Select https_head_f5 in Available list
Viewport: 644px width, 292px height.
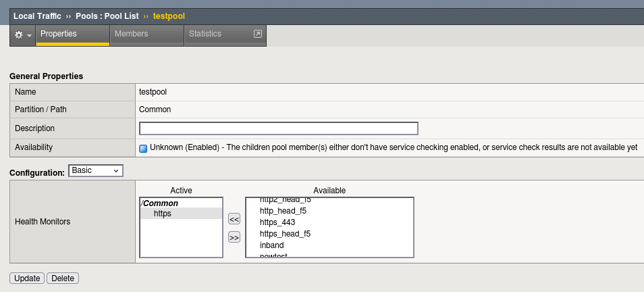[x=285, y=234]
